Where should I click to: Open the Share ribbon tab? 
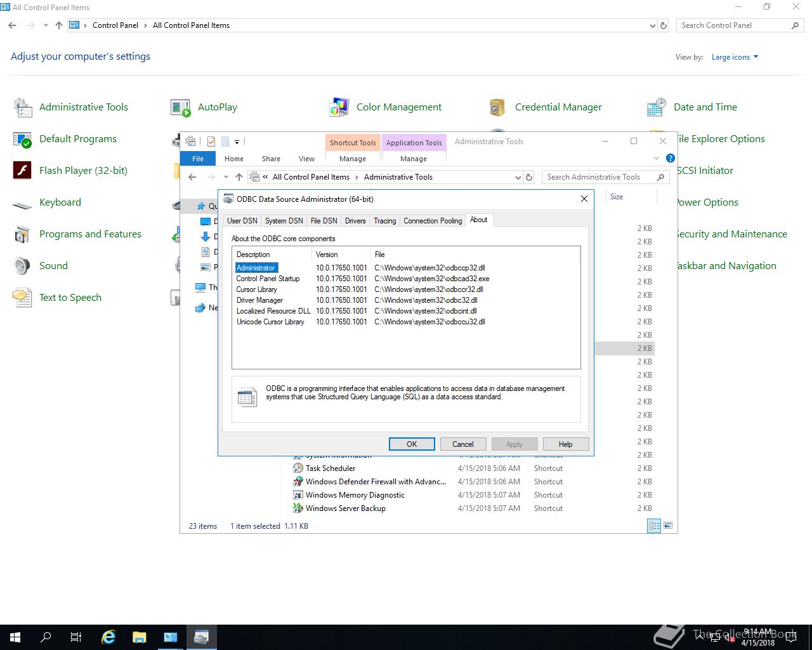click(271, 159)
